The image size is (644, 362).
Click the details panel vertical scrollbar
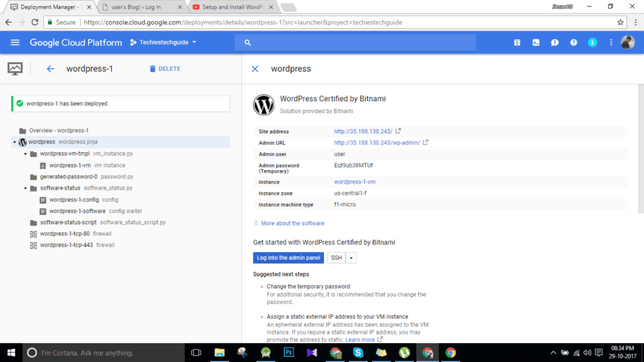(x=641, y=148)
